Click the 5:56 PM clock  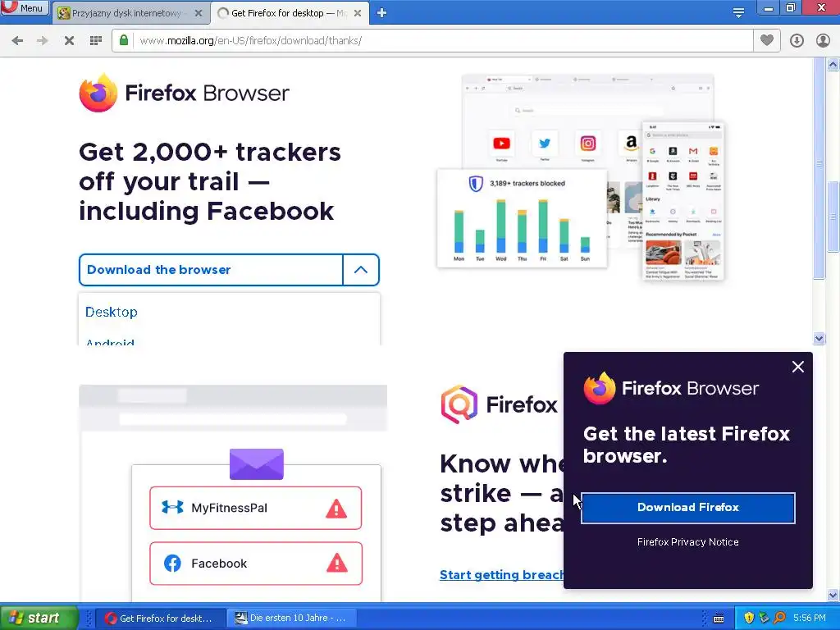[x=810, y=619]
